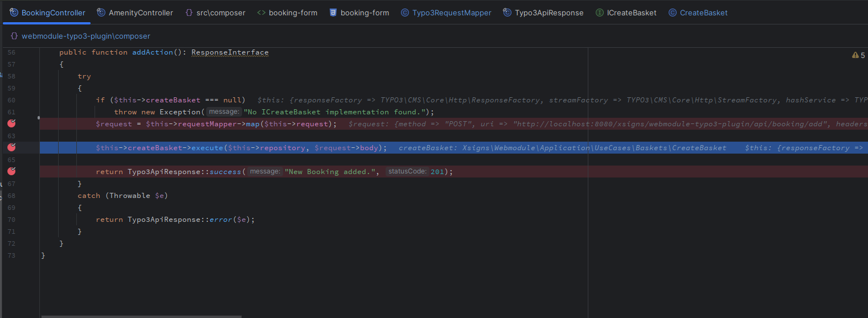Open the warnings indicator showing 5 problems
The image size is (868, 318).
pyautogui.click(x=858, y=55)
